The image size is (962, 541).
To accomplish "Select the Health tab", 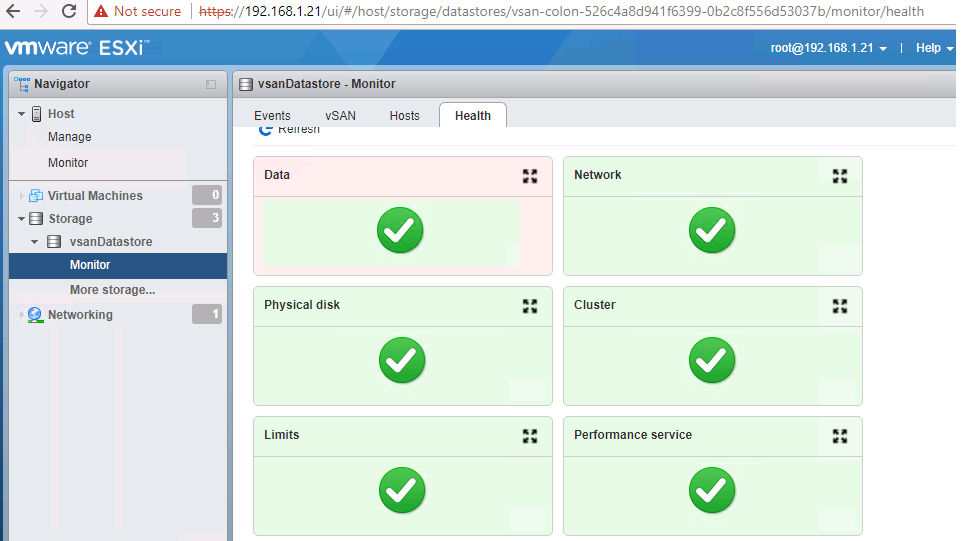I will click(x=472, y=115).
